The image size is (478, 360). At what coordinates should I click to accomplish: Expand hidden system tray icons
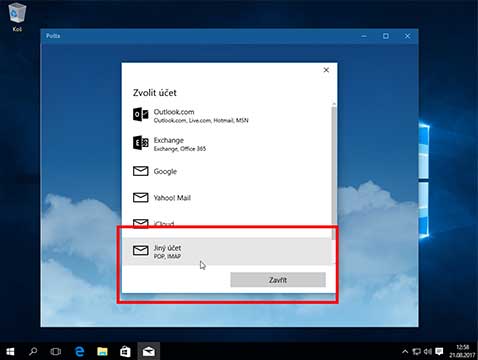405,351
